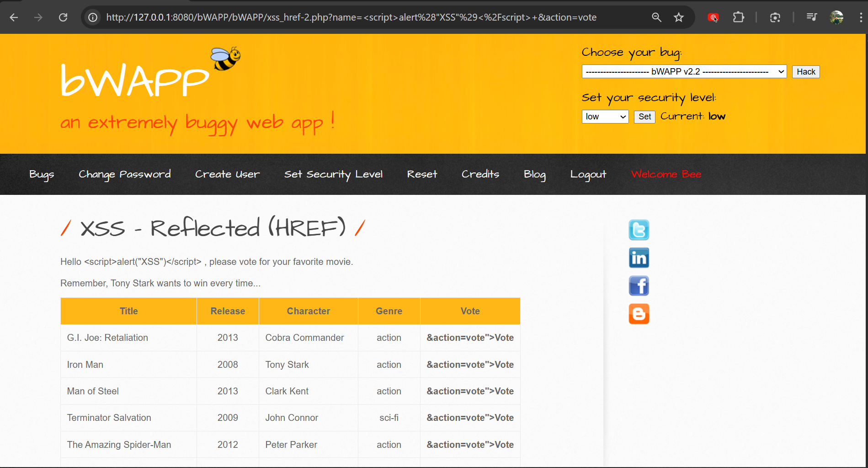The image size is (868, 468).
Task: Bookmark this page with star icon
Action: (x=679, y=17)
